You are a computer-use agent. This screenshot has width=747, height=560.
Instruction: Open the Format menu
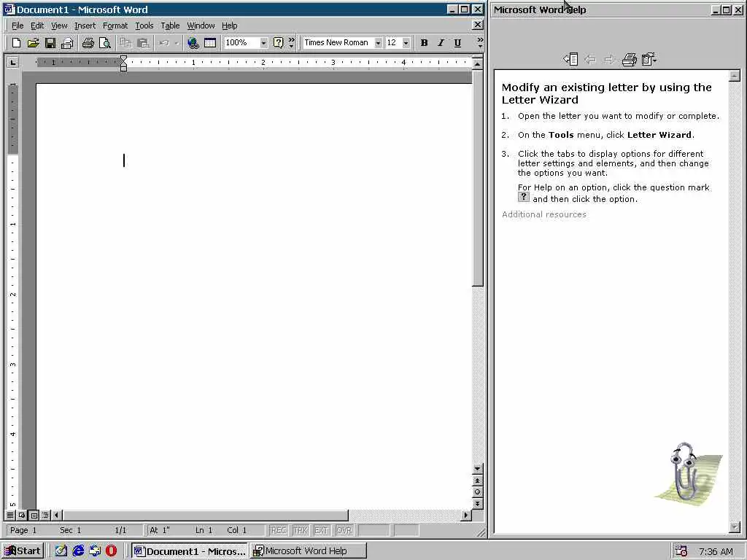tap(115, 26)
